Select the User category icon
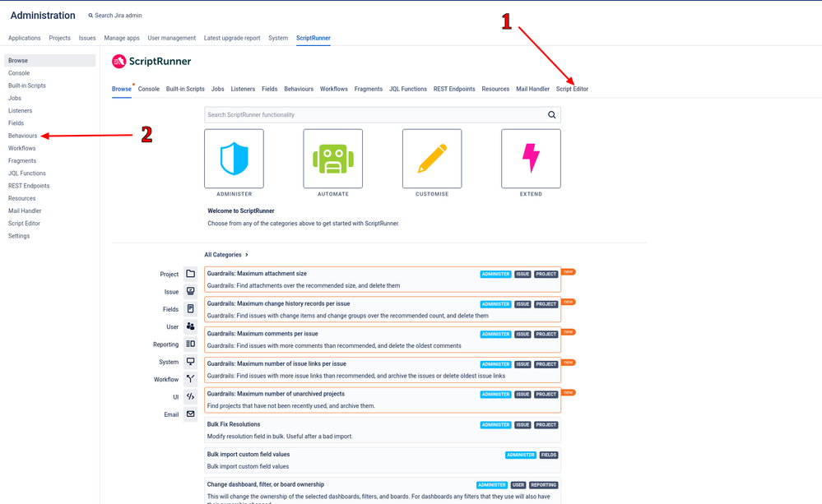 pyautogui.click(x=190, y=326)
